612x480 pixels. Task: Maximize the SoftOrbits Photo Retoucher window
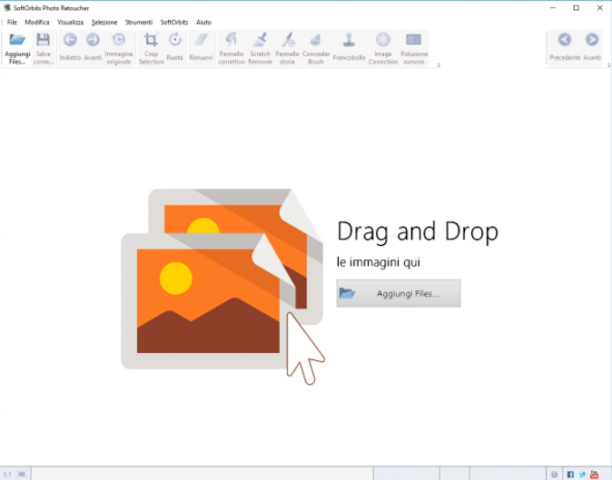(576, 8)
